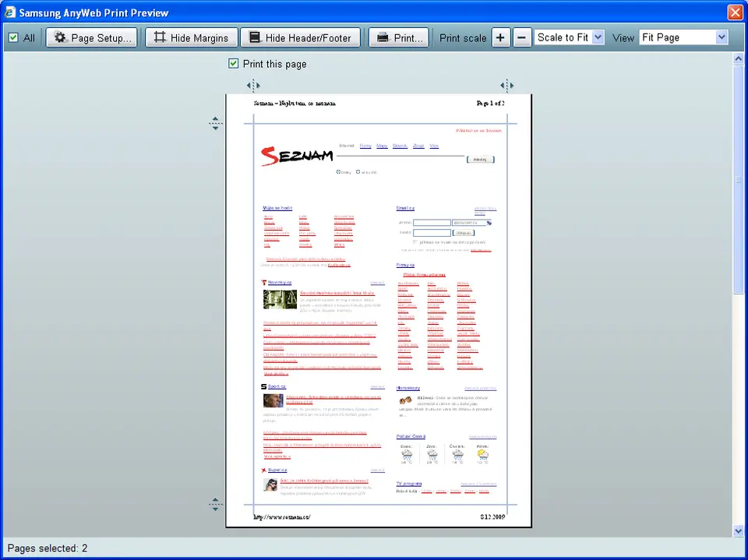The width and height of the screenshot is (748, 560).
Task: Decrease print scale with minus button
Action: [x=523, y=37]
